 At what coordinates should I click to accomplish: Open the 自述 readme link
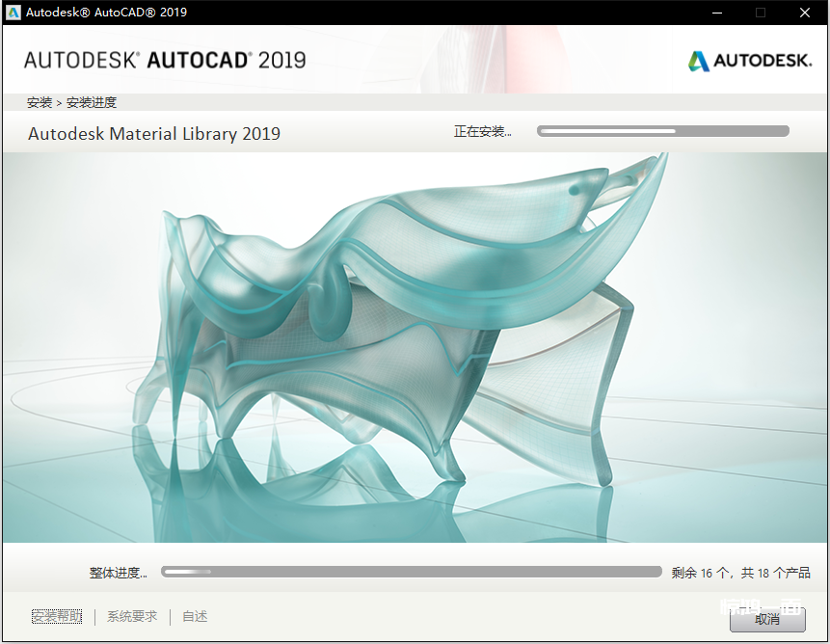click(x=195, y=616)
